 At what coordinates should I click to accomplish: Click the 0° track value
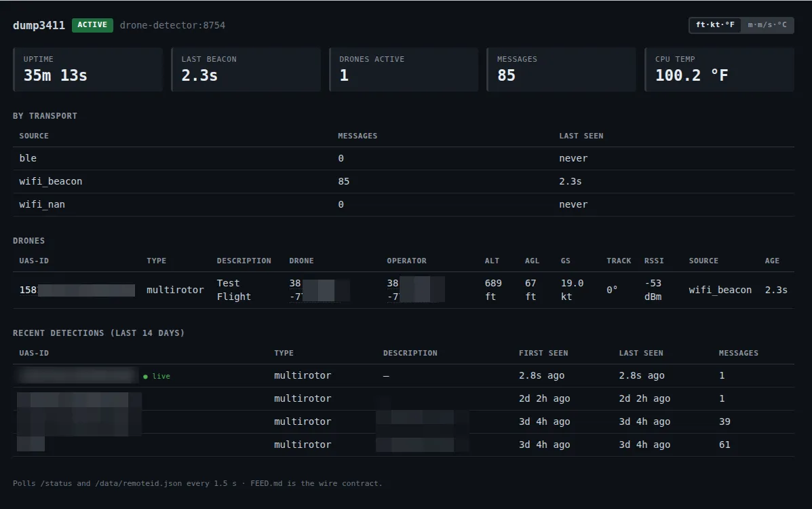point(612,290)
